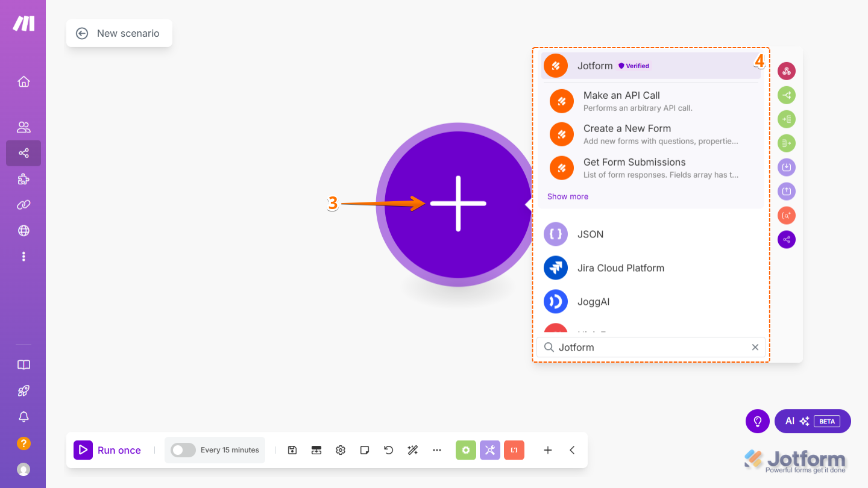Viewport: 868px width, 488px height.
Task: Expand Show more under Jotform modules
Action: [567, 196]
